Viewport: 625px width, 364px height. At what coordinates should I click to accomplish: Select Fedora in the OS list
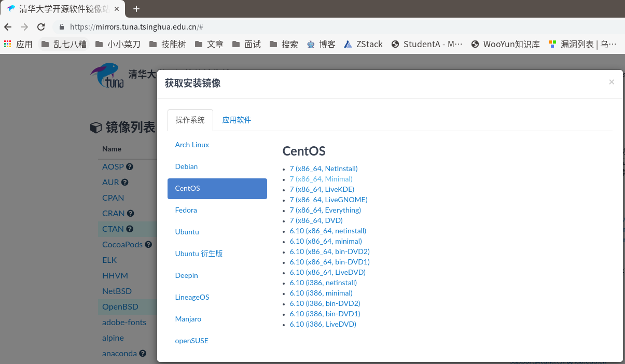[217, 211]
